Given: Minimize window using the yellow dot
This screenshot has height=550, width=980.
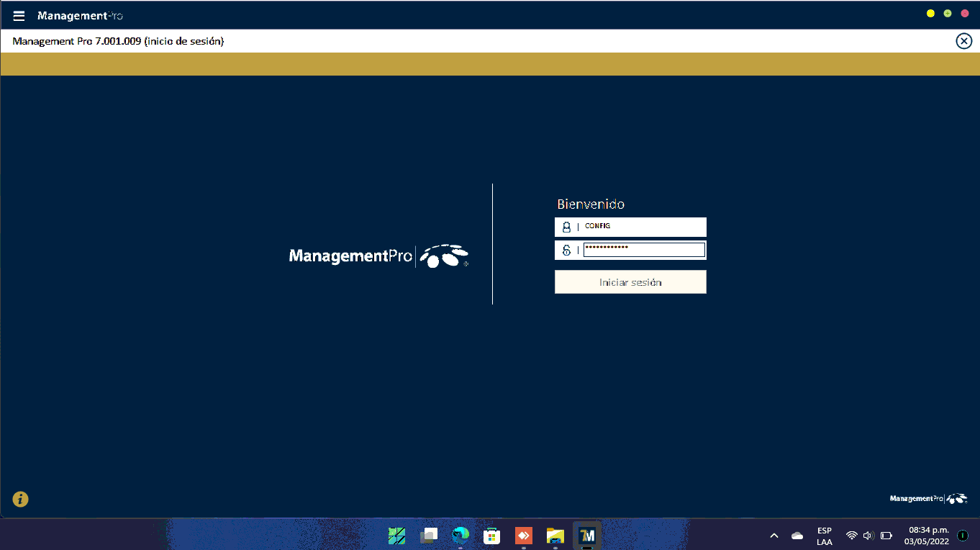Looking at the screenshot, I should tap(930, 14).
